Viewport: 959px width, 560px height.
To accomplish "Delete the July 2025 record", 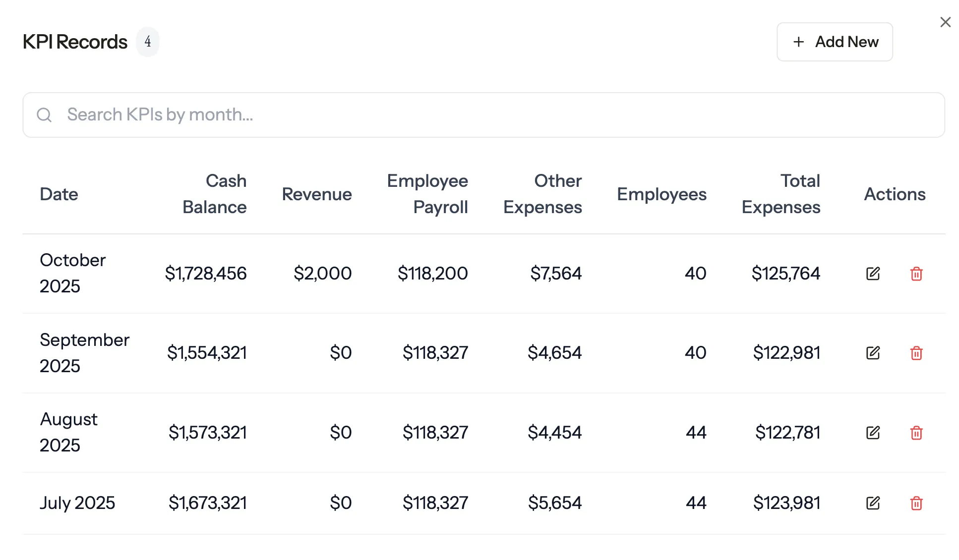I will (x=916, y=503).
